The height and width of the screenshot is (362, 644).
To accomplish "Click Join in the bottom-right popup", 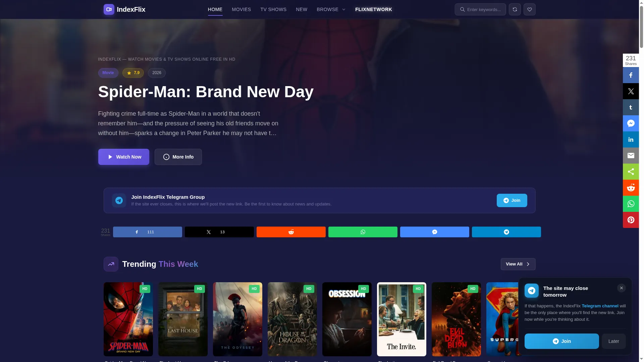I will point(562,341).
